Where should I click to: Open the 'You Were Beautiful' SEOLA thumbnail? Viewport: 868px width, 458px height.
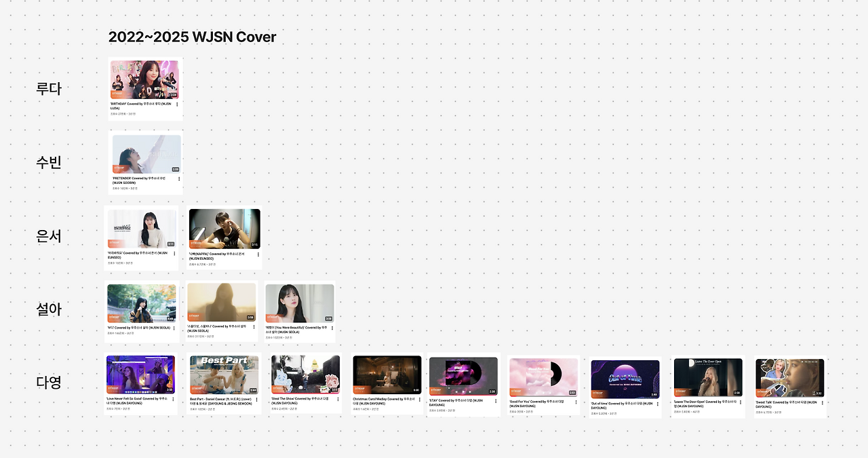[x=300, y=303]
